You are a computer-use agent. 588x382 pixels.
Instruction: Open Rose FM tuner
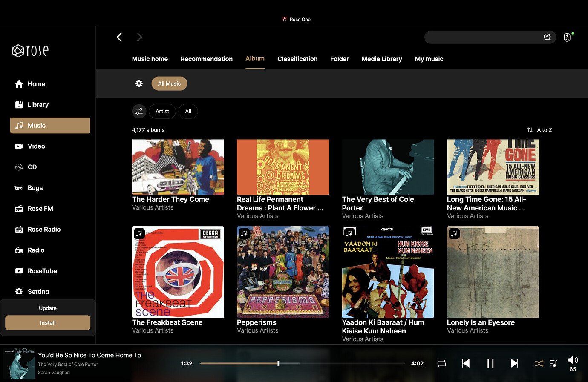tap(40, 209)
